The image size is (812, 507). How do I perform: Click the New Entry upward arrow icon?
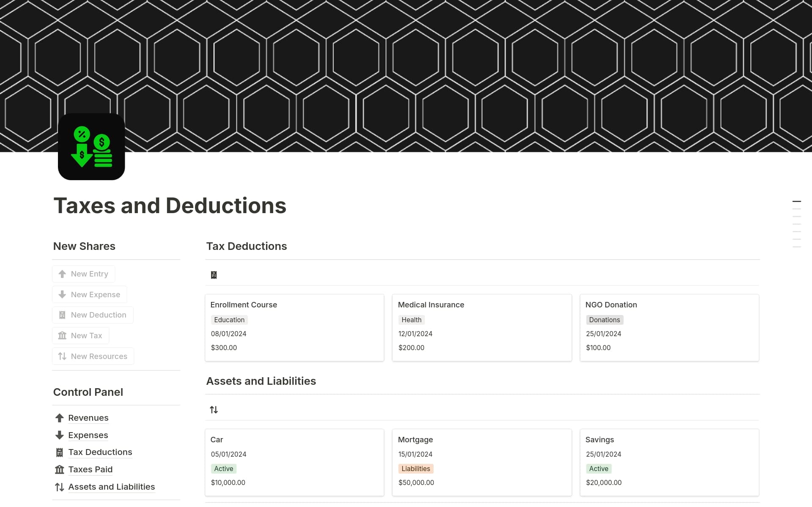coord(62,274)
